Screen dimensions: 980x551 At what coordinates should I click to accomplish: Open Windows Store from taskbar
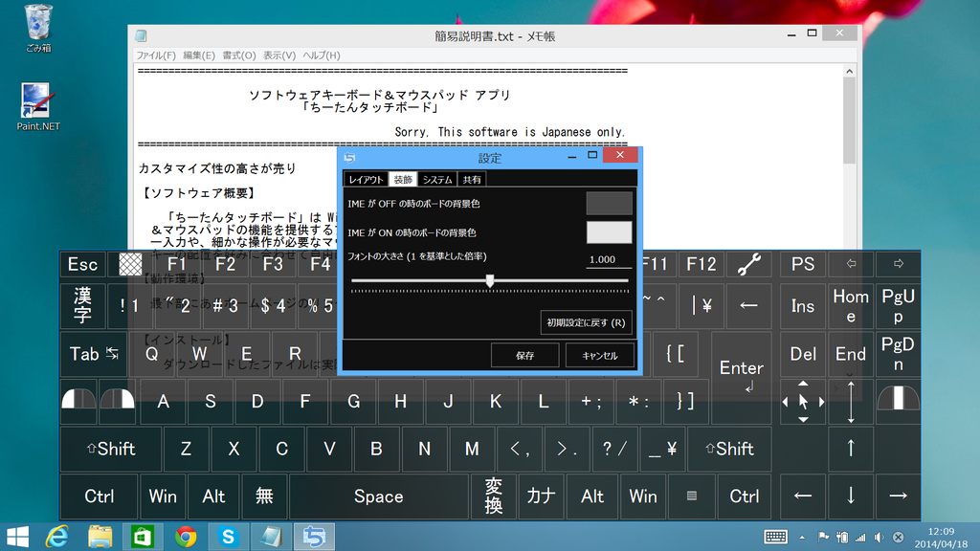coord(143,537)
